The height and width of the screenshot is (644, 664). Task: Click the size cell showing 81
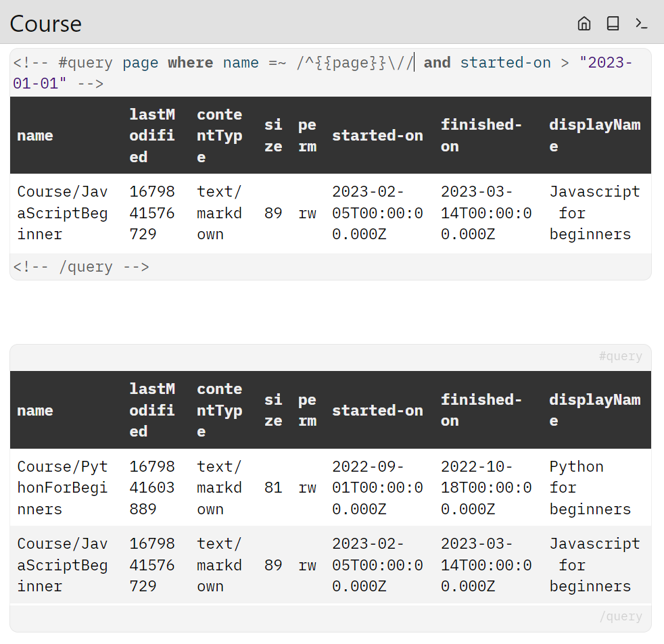point(273,488)
